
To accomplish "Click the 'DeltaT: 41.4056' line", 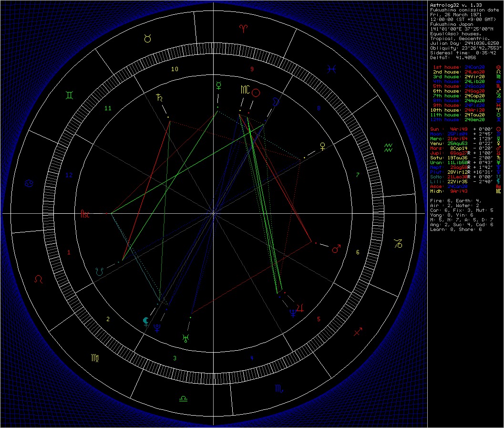I will tap(453, 58).
